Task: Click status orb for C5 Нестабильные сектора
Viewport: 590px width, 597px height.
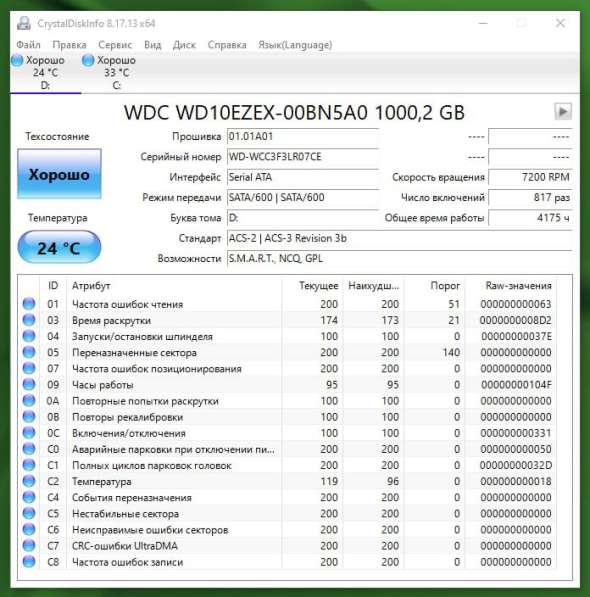Action: pyautogui.click(x=29, y=514)
